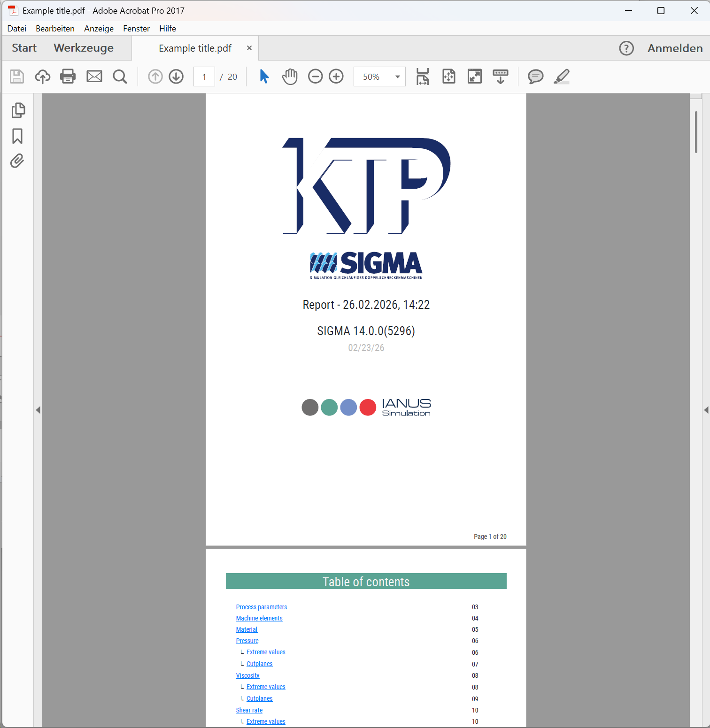Screen dimensions: 710x728
Task: Click the cloud upload icon
Action: pos(43,77)
